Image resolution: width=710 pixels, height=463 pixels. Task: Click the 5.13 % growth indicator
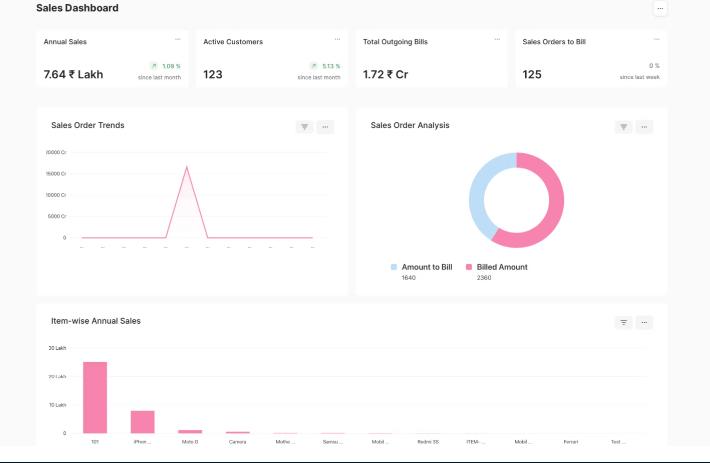[331, 66]
